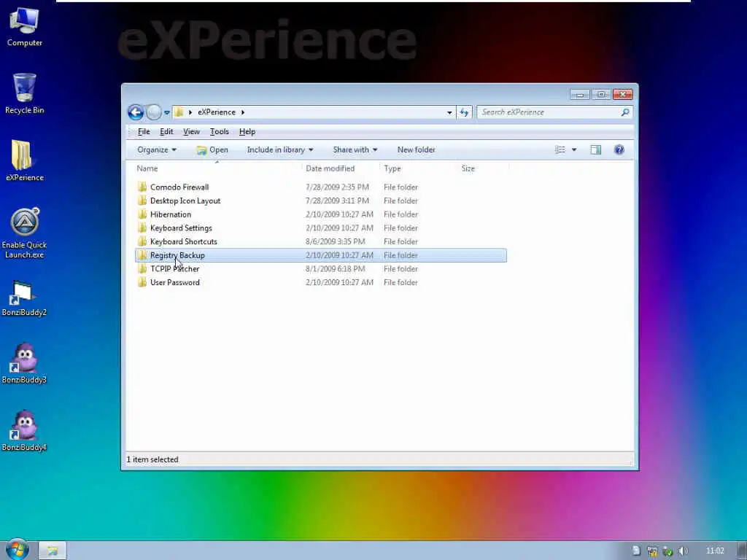Open the Windows Start orb
This screenshot has height=560, width=747.
pos(18,550)
